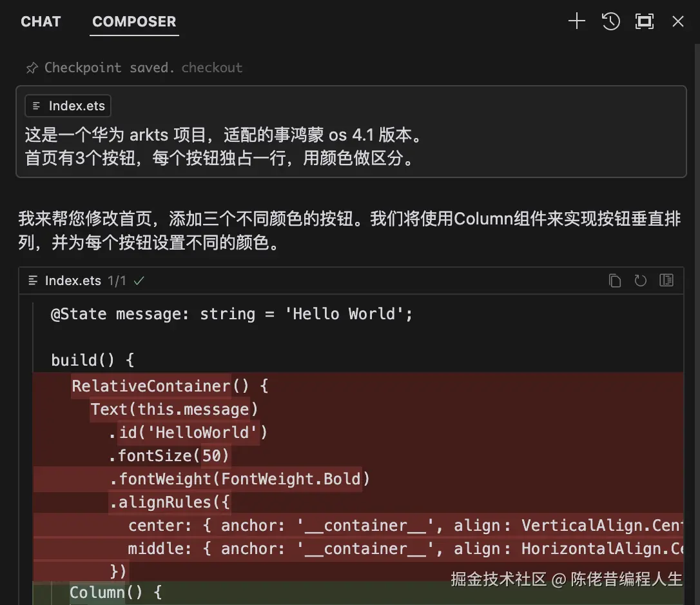Expand composer to fullscreen view
This screenshot has height=605, width=700.
pyautogui.click(x=645, y=21)
